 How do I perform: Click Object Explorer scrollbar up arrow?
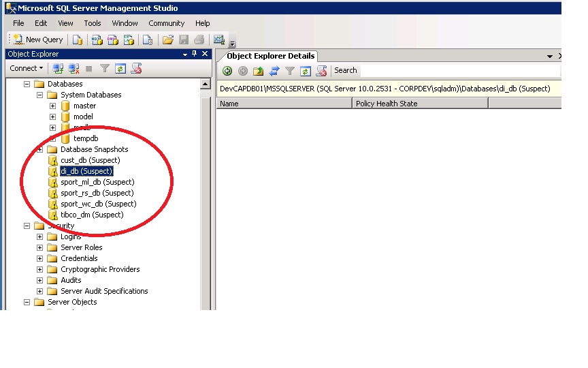coord(205,84)
